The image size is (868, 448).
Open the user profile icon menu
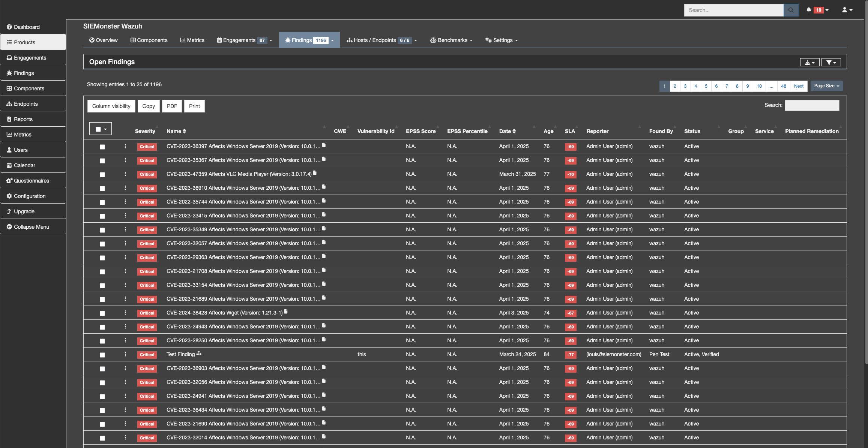(x=847, y=10)
